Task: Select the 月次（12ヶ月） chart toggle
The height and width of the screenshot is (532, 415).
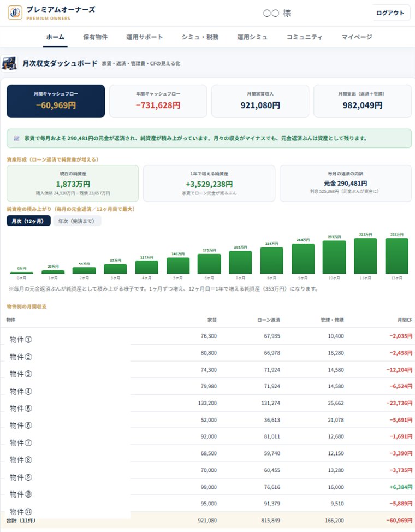Action: 28,221
